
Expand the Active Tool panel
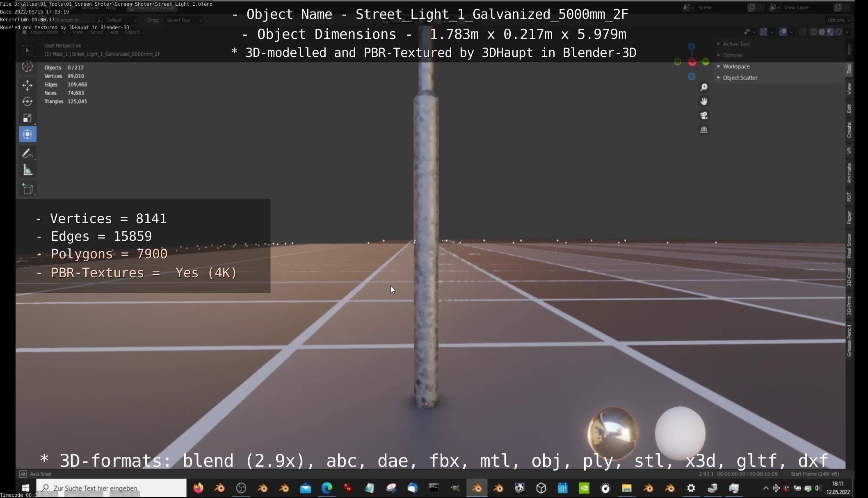(736, 44)
